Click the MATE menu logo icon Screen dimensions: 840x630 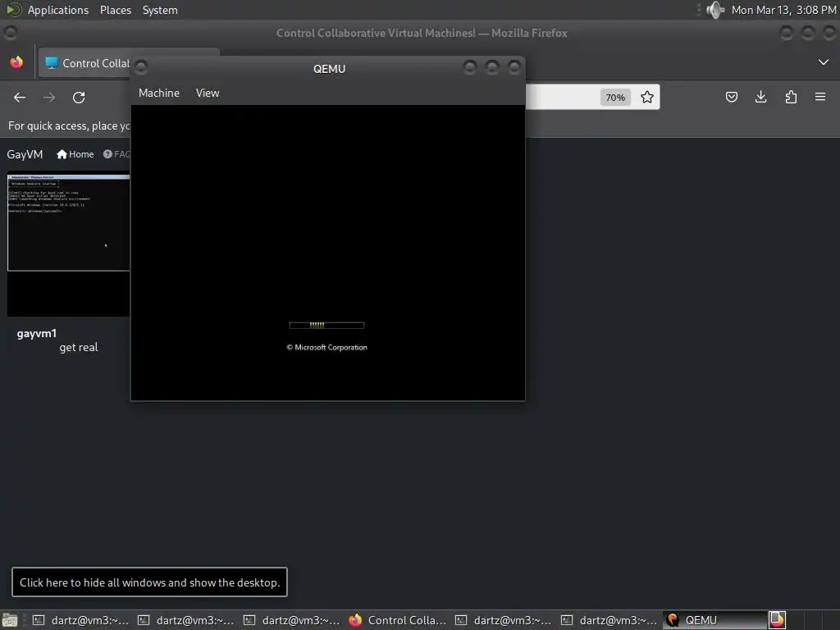(x=13, y=10)
